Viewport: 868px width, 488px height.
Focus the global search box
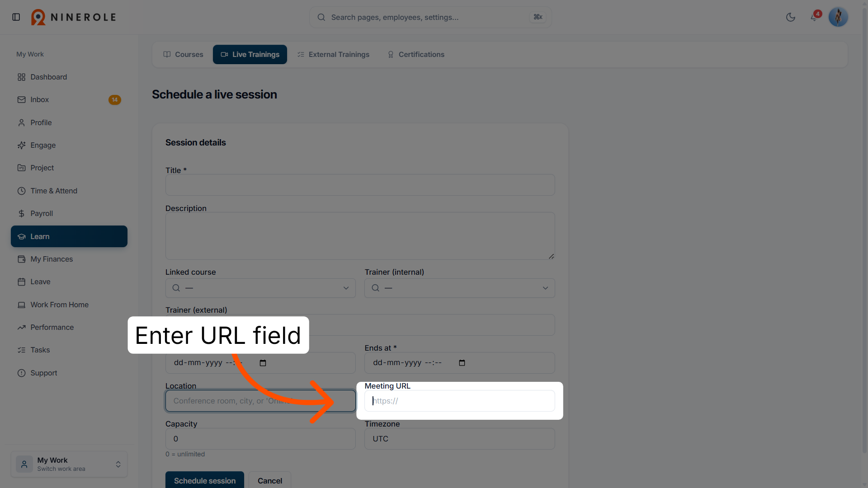tap(430, 17)
